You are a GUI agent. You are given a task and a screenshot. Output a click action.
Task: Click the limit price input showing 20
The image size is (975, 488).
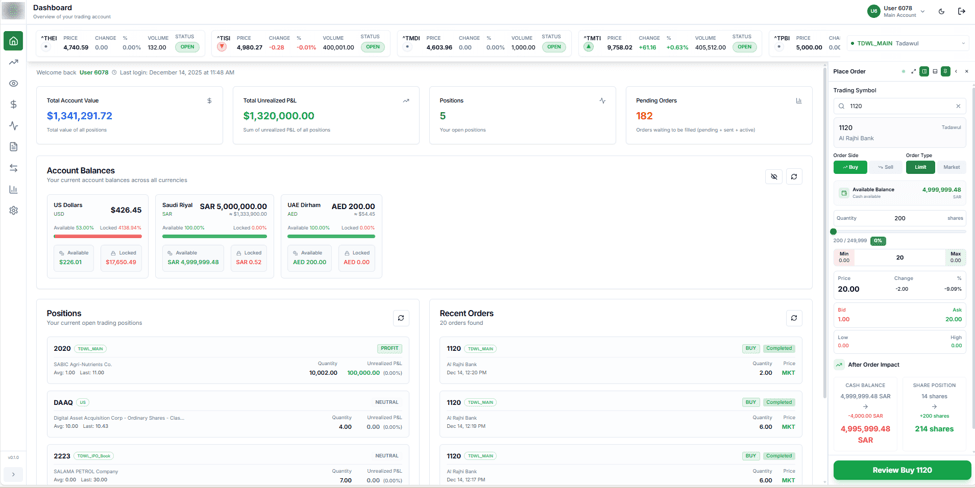[899, 257]
